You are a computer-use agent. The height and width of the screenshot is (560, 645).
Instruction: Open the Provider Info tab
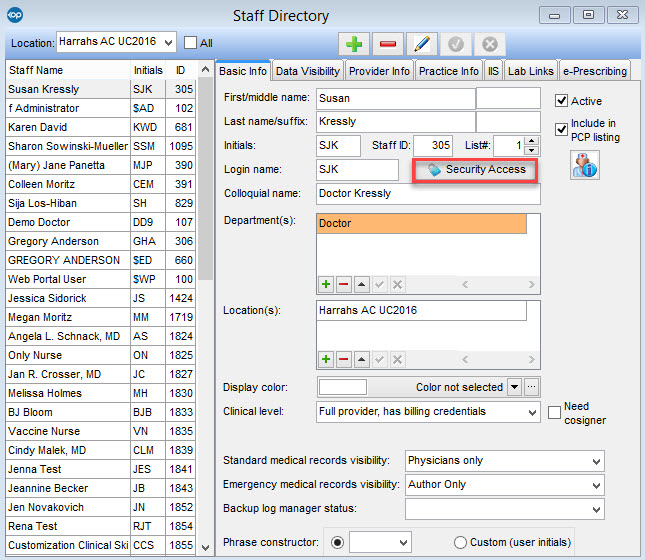379,71
